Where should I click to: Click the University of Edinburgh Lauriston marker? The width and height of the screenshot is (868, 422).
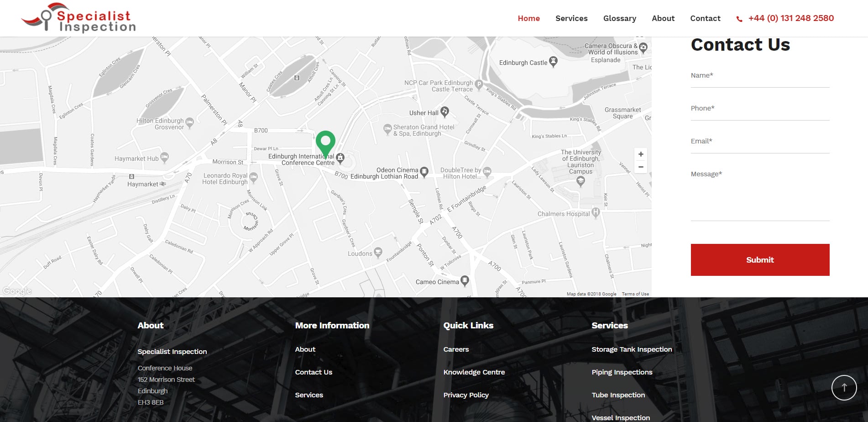coord(580,181)
